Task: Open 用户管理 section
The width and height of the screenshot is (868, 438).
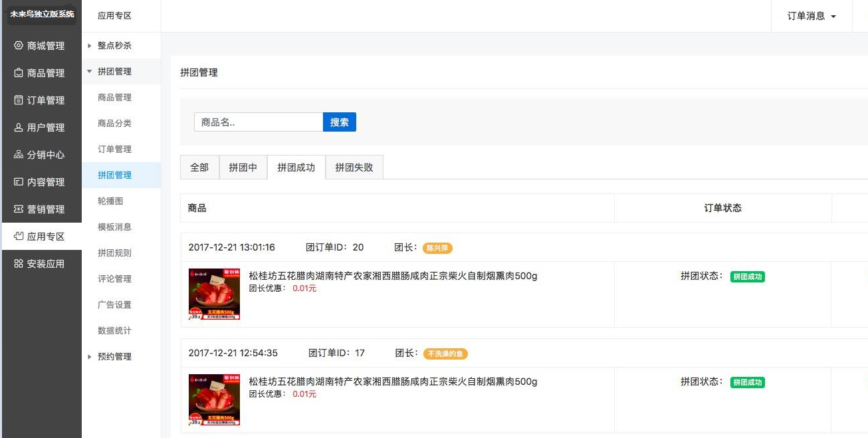Action: [41, 128]
